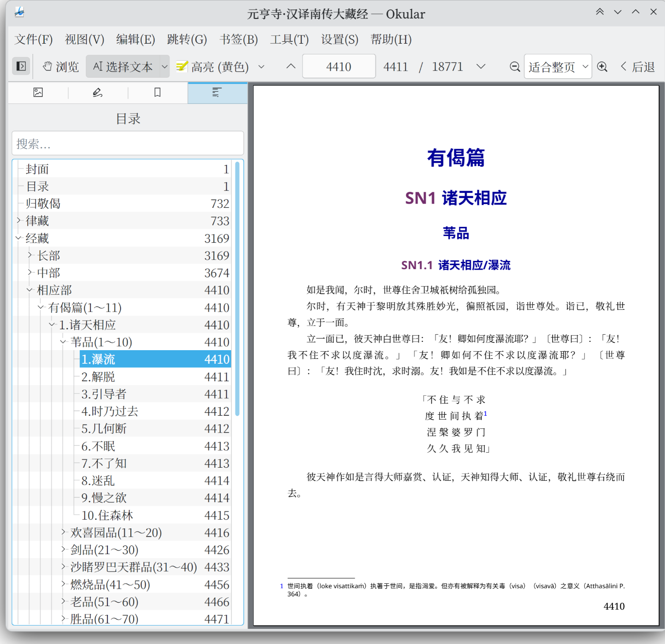Collapse the 经藏 tree node
This screenshot has height=644, width=665.
pyautogui.click(x=18, y=238)
